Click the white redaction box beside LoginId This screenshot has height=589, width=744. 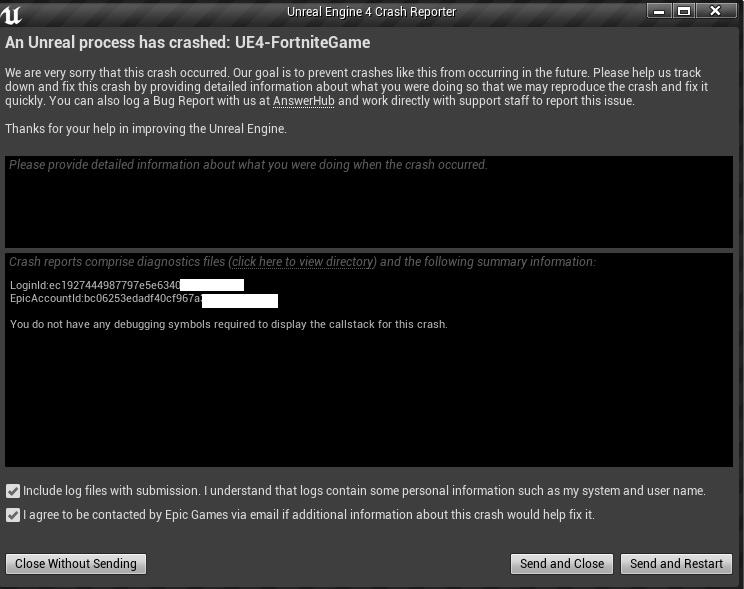pos(212,285)
